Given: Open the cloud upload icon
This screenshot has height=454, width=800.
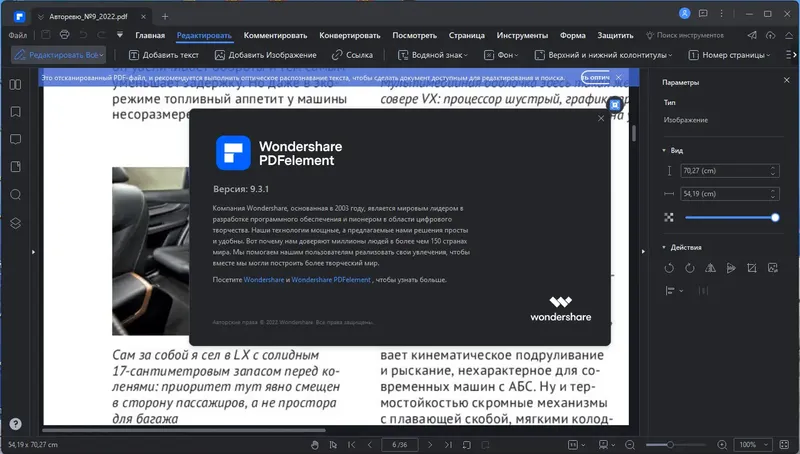Looking at the screenshot, I should (770, 35).
